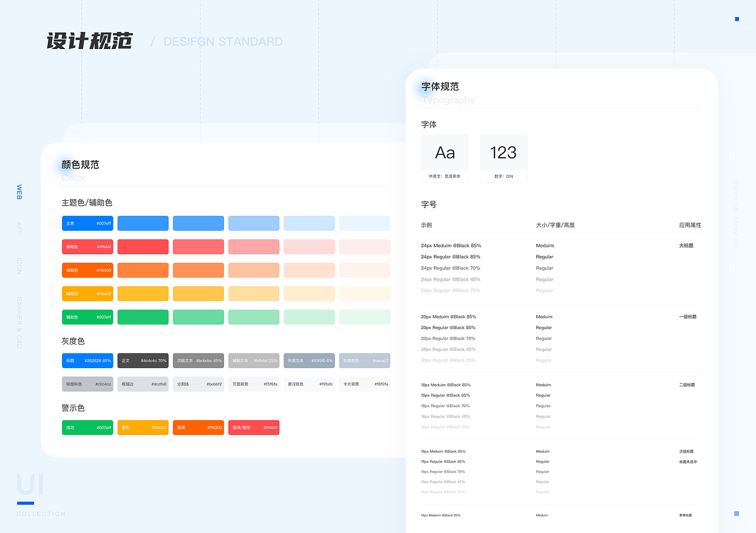
Task: Click the 设计规范 page title
Action: [90, 41]
